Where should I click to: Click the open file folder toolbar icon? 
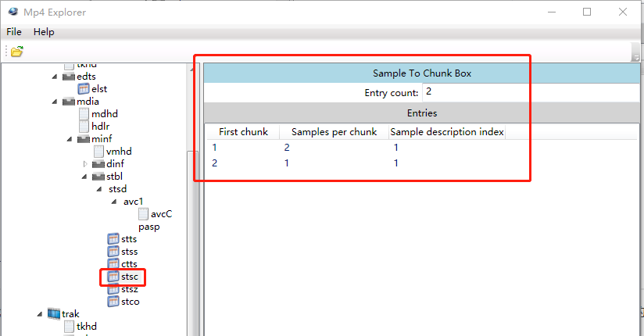coord(16,52)
